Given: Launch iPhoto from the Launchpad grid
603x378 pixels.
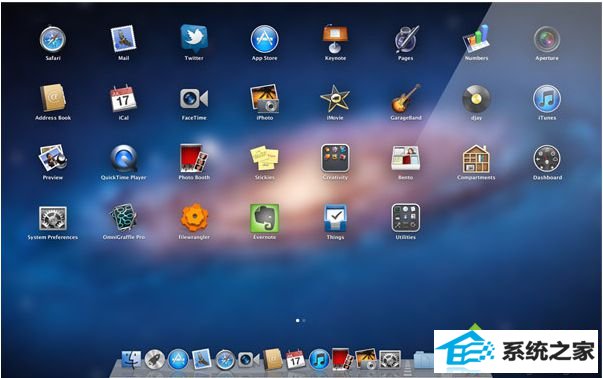Looking at the screenshot, I should tap(265, 98).
